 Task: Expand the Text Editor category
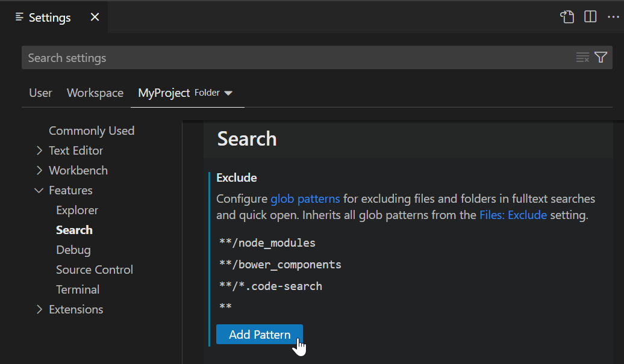pyautogui.click(x=39, y=150)
